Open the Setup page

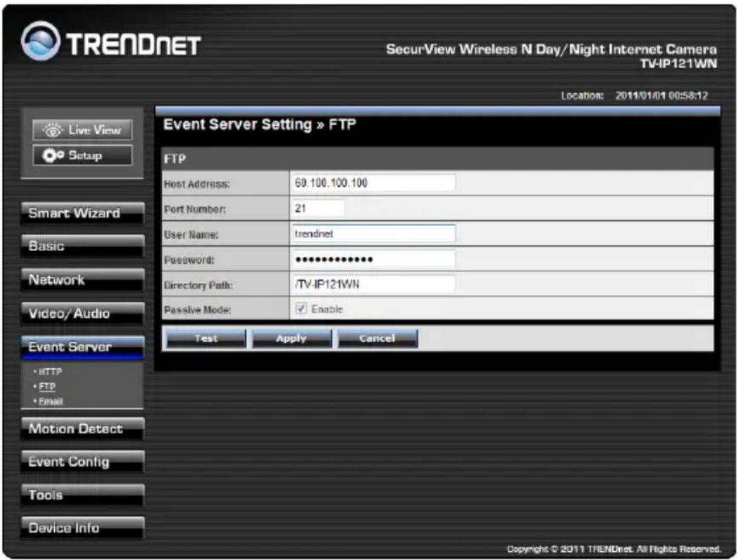pyautogui.click(x=83, y=155)
